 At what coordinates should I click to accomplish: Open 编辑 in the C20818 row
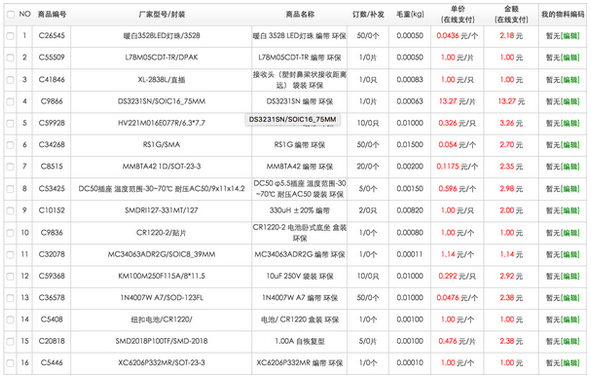[x=570, y=342]
